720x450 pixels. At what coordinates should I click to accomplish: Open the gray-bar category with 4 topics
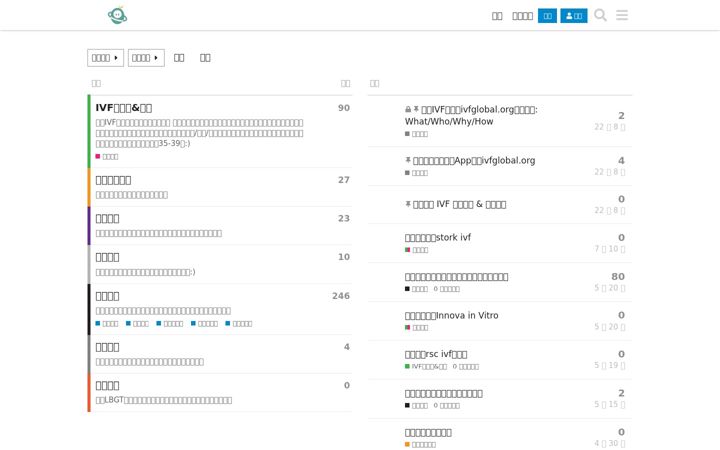(x=107, y=347)
